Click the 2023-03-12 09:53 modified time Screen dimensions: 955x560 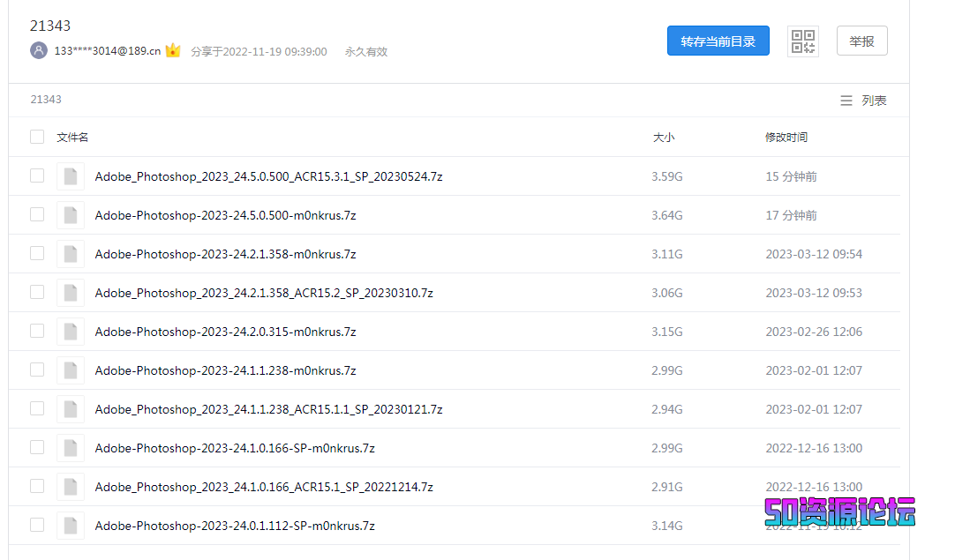pos(814,294)
